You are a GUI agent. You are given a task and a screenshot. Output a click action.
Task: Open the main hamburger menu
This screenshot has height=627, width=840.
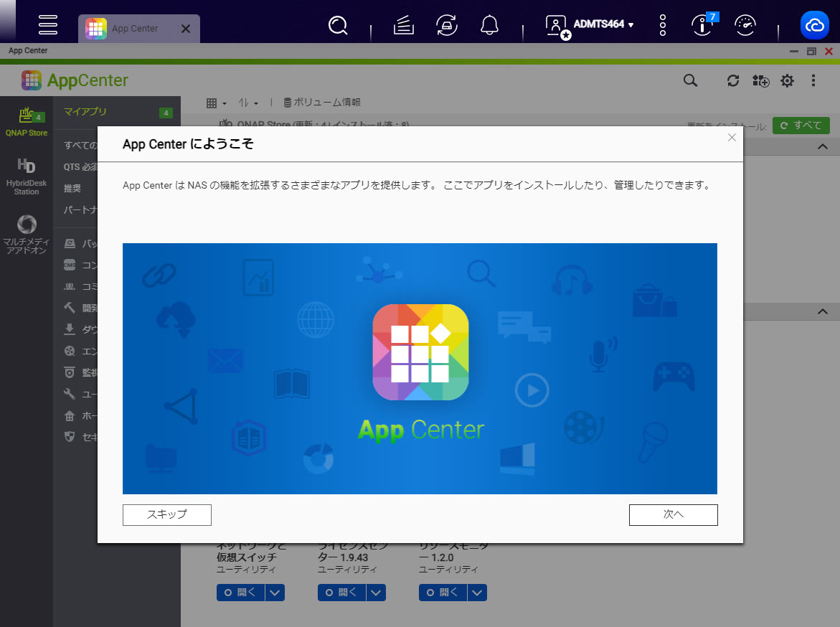point(47,24)
